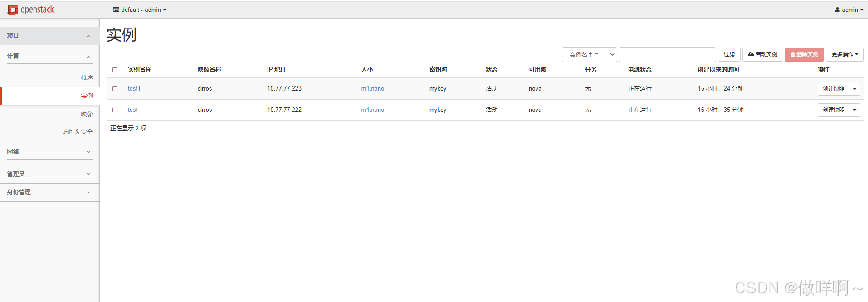This screenshot has width=868, height=302.
Task: Open instance test1 link
Action: (x=134, y=89)
